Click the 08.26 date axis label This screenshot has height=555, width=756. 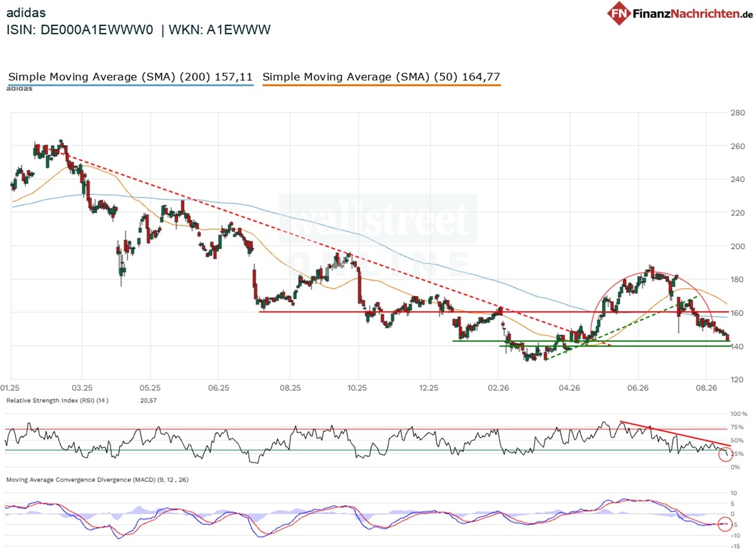[706, 388]
